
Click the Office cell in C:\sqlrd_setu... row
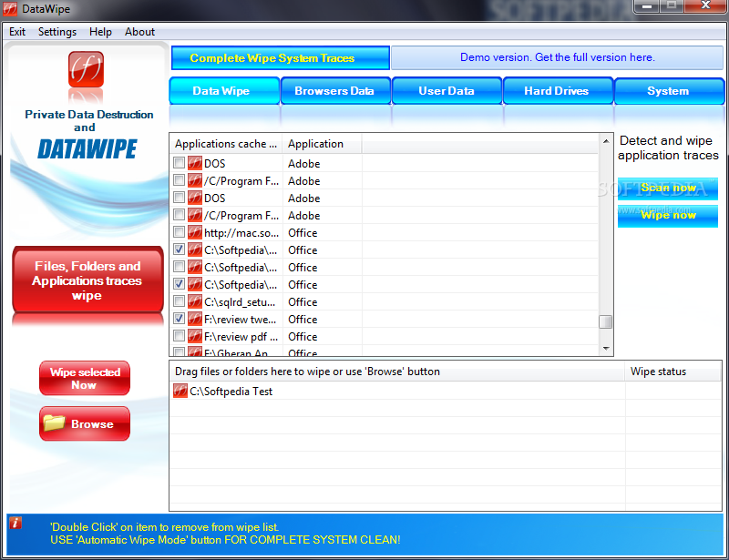[x=303, y=301]
